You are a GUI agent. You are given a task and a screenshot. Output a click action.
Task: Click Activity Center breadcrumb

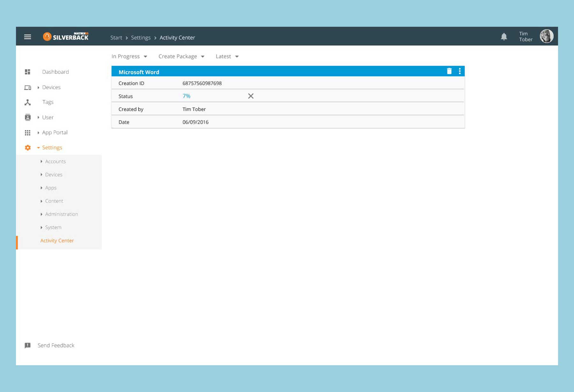[177, 38]
